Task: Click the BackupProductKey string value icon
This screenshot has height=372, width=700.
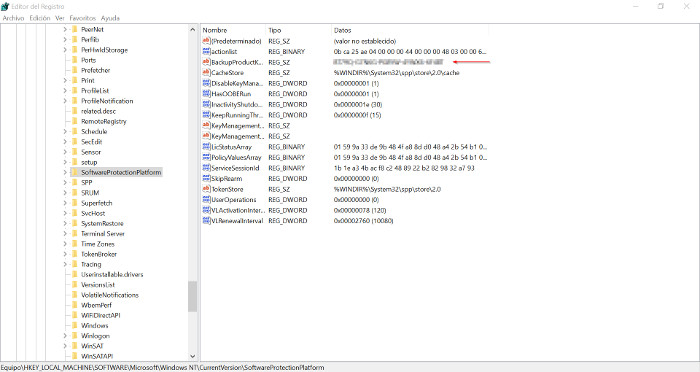Action: [206, 62]
